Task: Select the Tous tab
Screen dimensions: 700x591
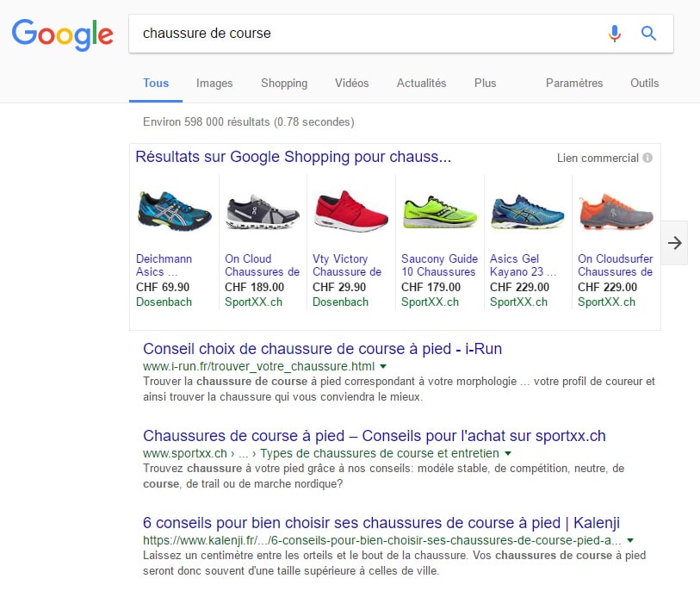Action: (x=156, y=83)
